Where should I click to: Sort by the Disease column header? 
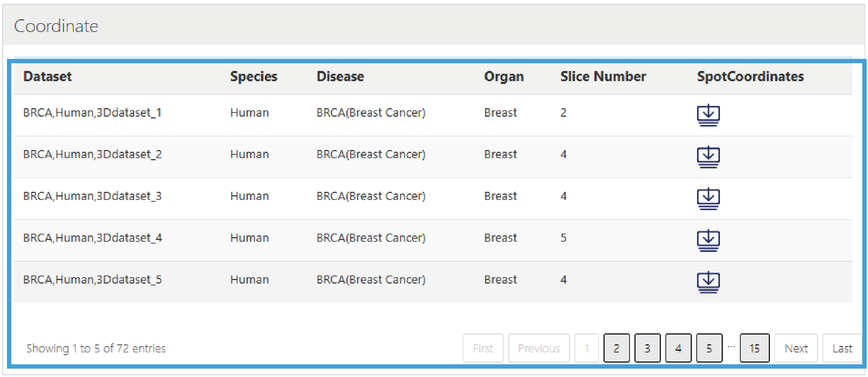pos(340,76)
